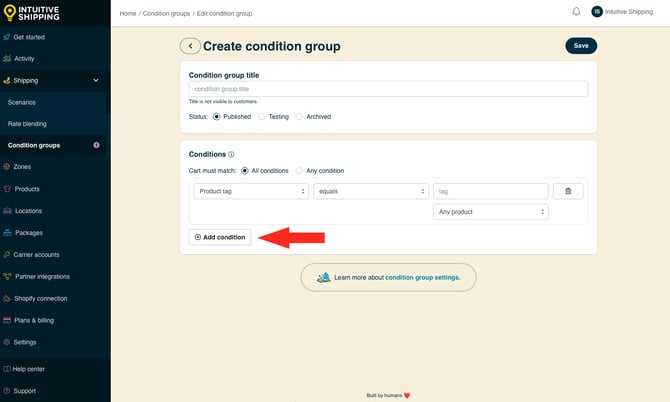Open the equals operator dropdown

(x=371, y=191)
